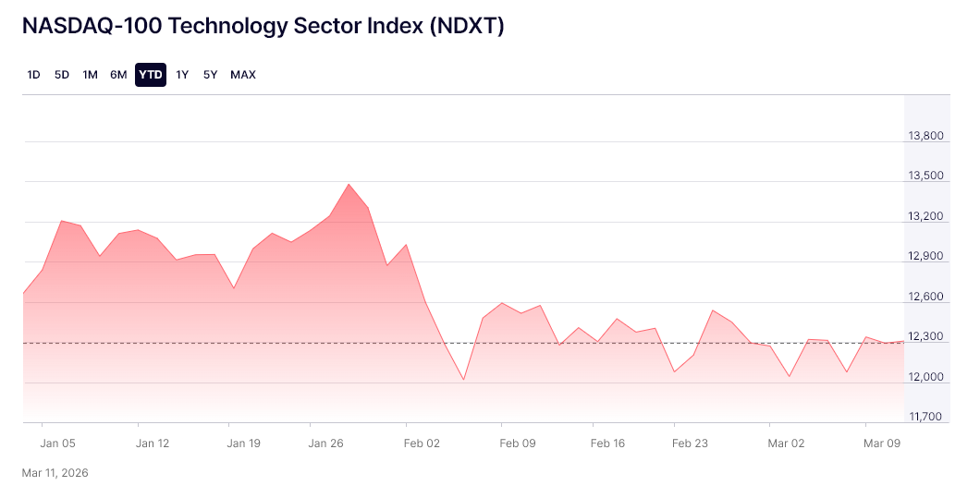Show the MAX history range
Screen dimensions: 980x498
click(x=243, y=75)
